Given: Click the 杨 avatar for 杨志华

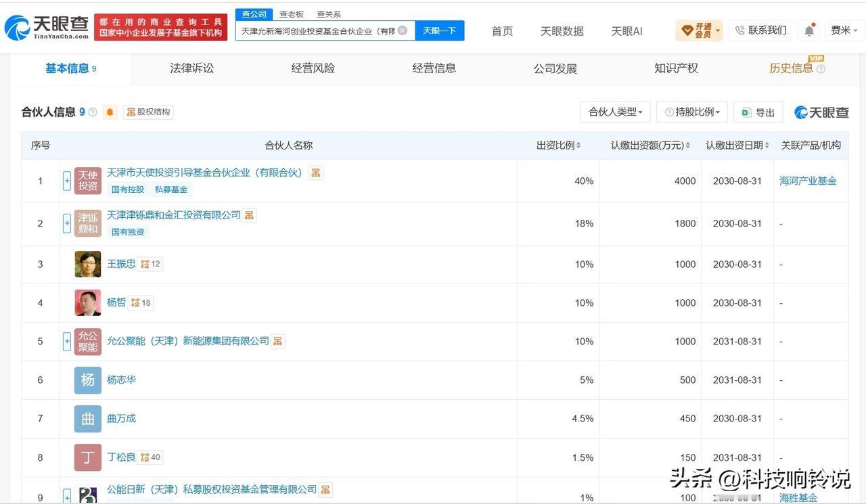Looking at the screenshot, I should (88, 380).
